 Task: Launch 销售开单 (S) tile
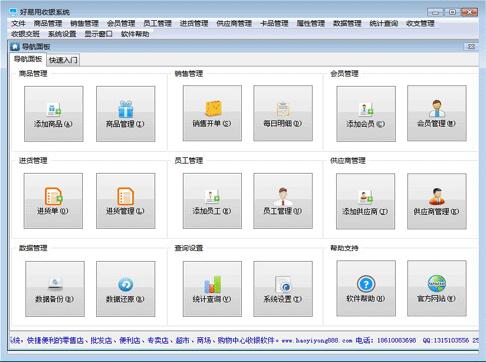point(212,113)
